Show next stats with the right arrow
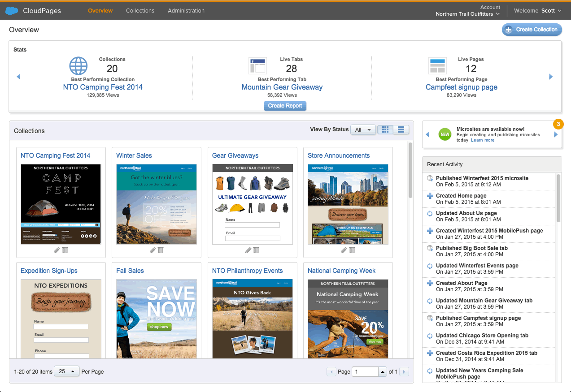 tap(551, 77)
